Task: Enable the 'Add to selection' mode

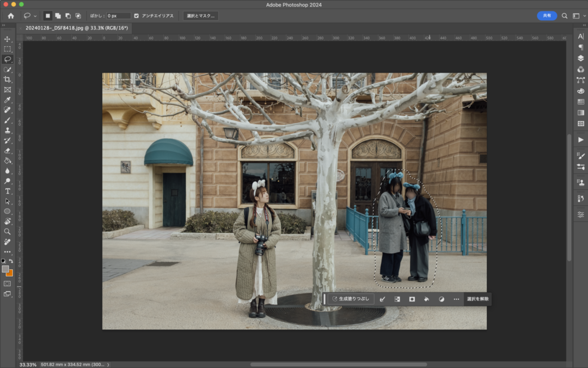Action: pos(58,16)
